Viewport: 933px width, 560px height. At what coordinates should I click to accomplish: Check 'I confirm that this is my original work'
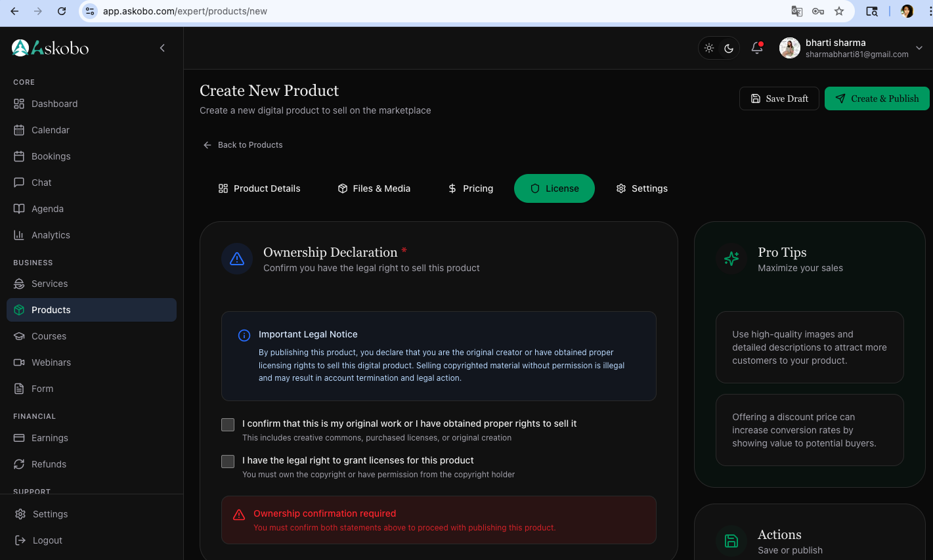click(227, 425)
